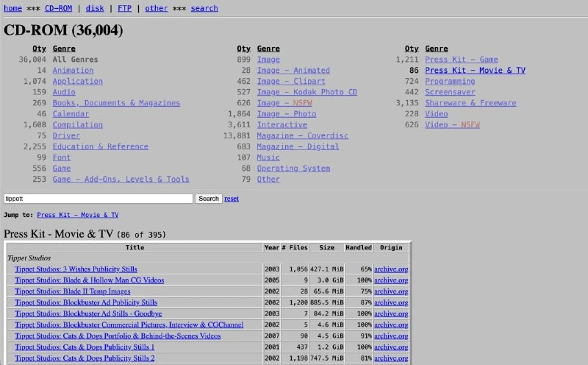Open Cats & Dogs Publicity Stills 2
This screenshot has width=588, height=365.
(85, 358)
